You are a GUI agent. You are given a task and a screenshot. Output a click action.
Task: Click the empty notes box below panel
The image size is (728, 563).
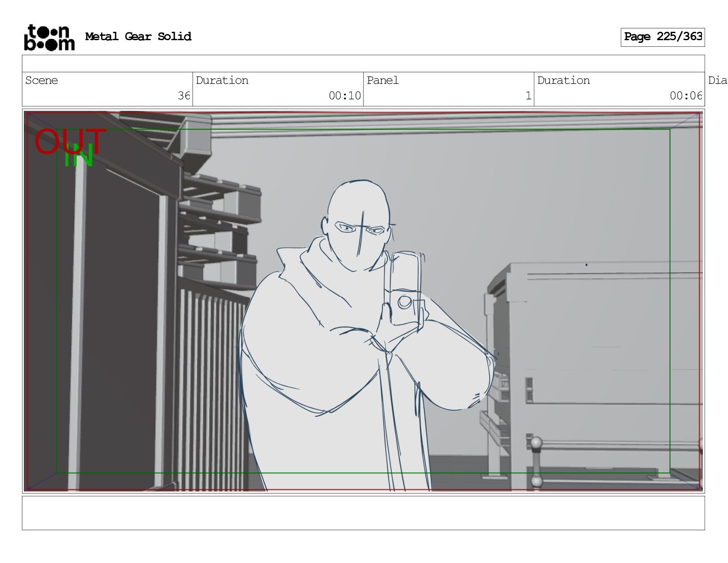coord(363,513)
